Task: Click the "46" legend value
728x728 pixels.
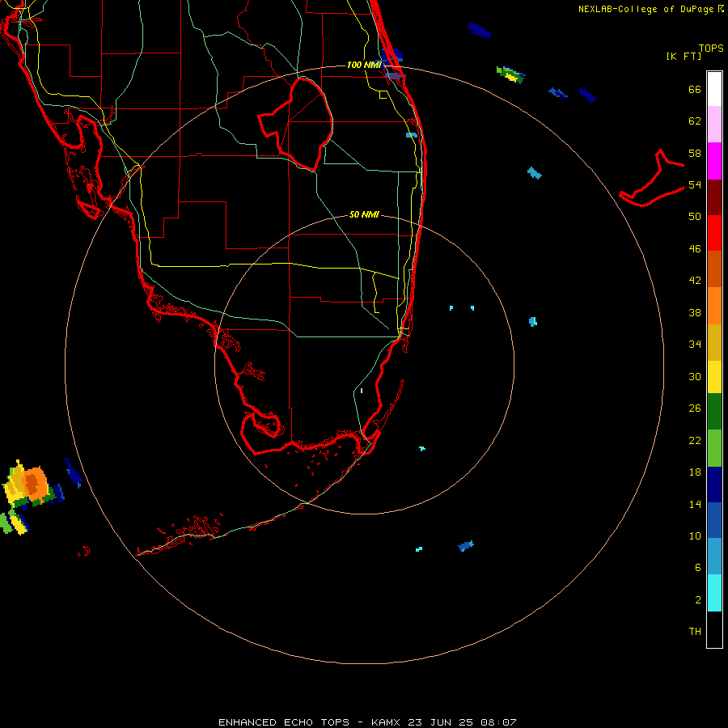Action: (695, 248)
